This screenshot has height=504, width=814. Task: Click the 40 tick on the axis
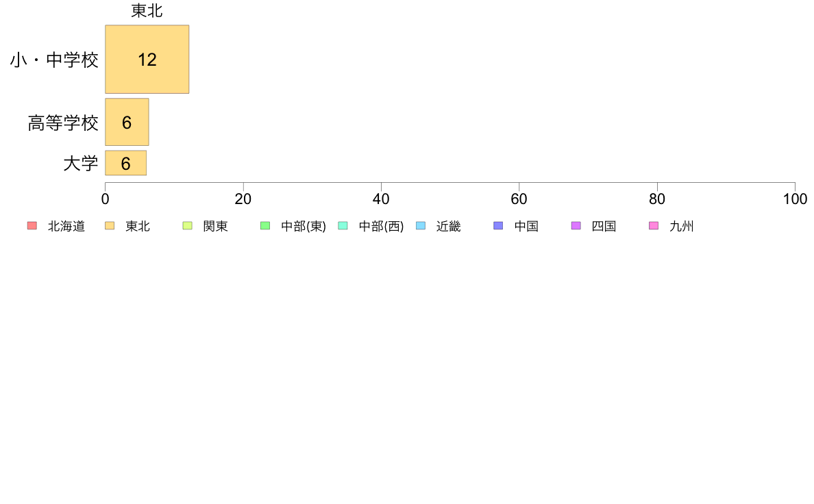tap(381, 199)
